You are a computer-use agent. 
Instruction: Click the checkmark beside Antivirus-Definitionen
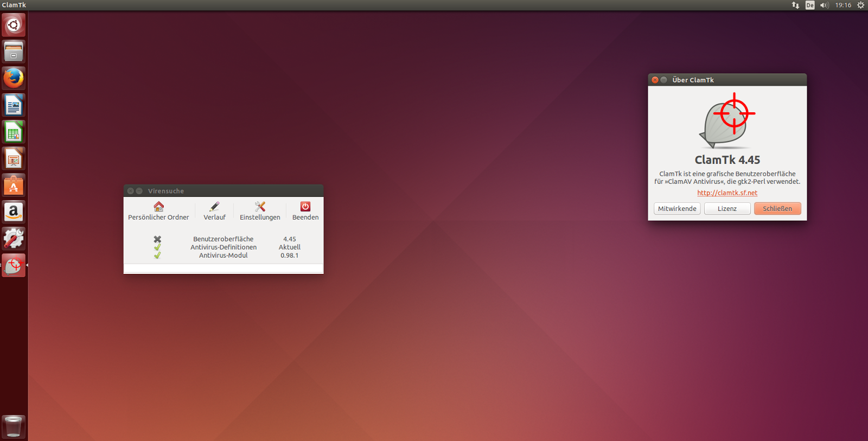click(157, 247)
